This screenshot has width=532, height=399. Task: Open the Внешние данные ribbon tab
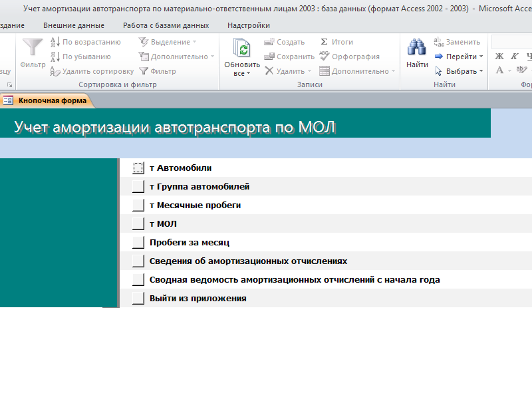click(74, 25)
